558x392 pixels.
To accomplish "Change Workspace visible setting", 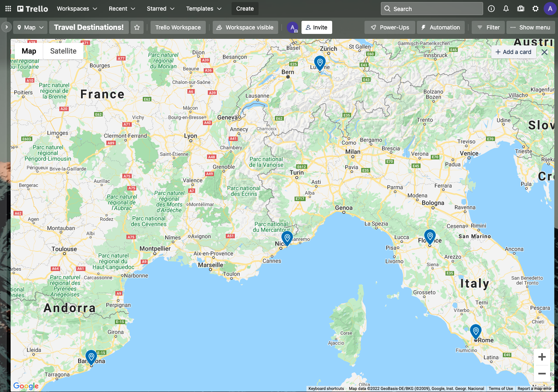I will [245, 27].
